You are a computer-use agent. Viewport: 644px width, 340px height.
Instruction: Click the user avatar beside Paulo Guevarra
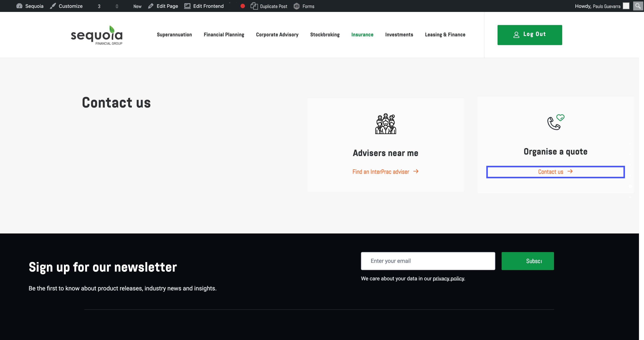(626, 6)
